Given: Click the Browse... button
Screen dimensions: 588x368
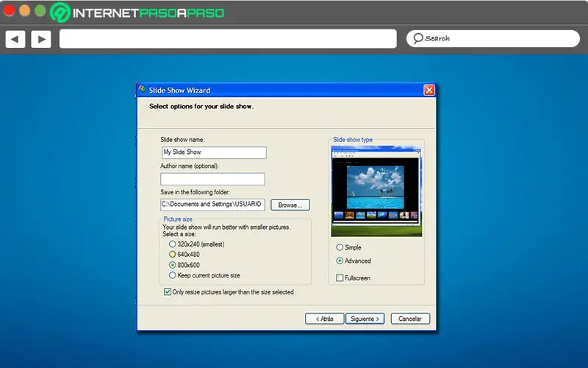Looking at the screenshot, I should click(x=290, y=205).
